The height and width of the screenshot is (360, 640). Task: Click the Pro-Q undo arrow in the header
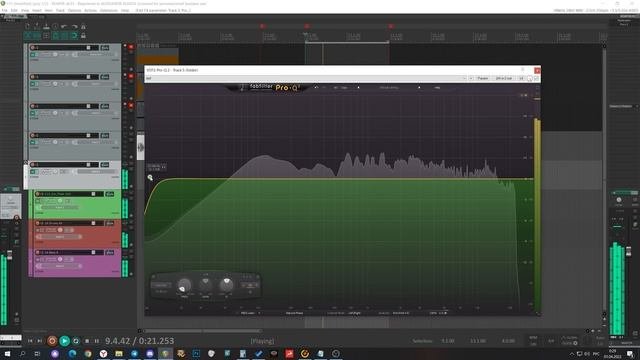coord(316,87)
